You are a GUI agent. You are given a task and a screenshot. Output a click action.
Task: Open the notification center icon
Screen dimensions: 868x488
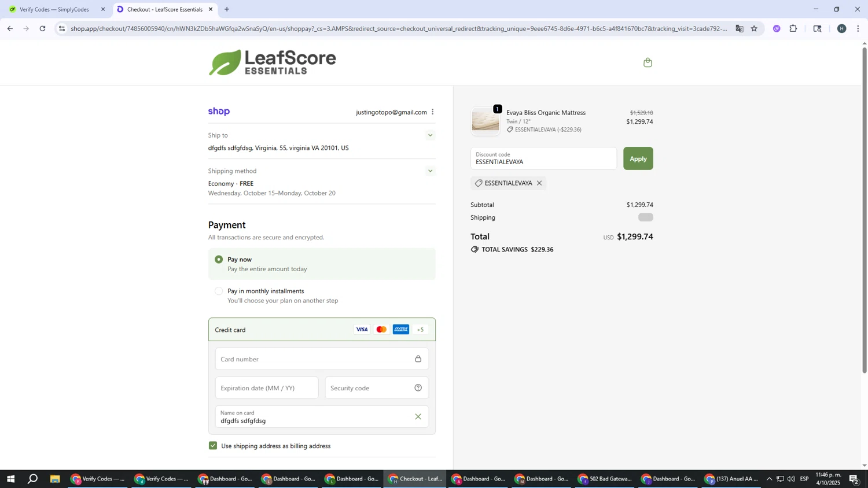(x=854, y=479)
